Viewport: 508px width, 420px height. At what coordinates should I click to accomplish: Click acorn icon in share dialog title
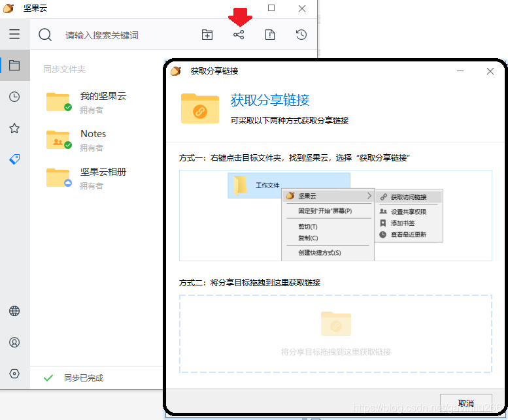click(x=176, y=71)
